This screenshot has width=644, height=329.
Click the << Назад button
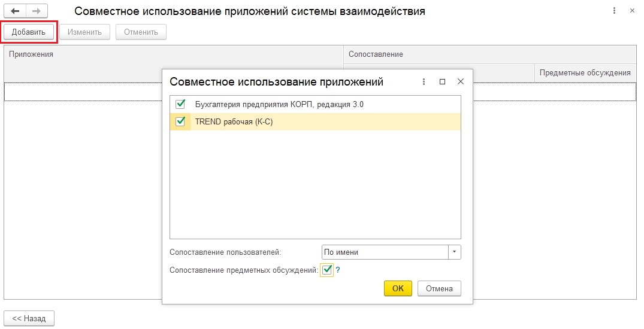point(29,318)
